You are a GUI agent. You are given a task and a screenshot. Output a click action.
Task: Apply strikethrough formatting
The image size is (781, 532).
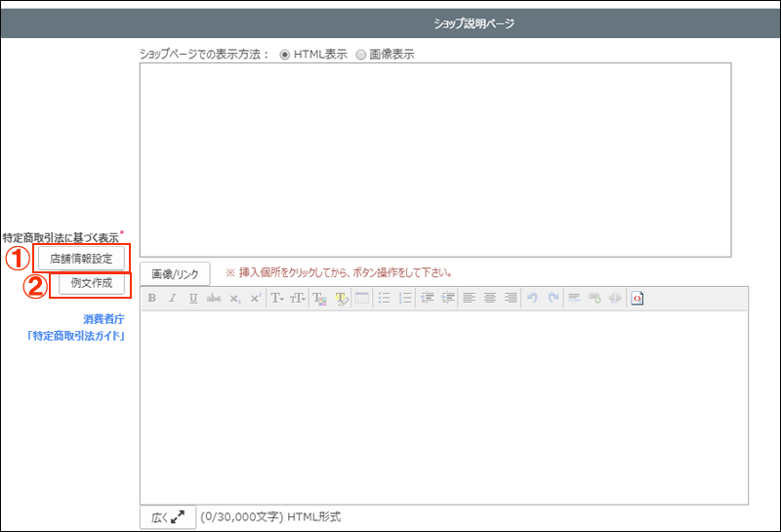(214, 298)
